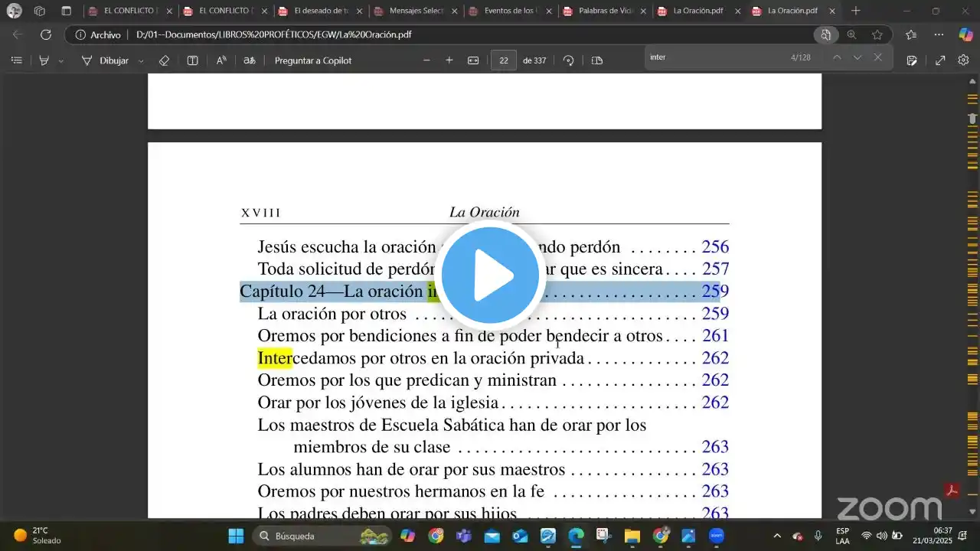Go to next search result
The height and width of the screenshot is (551, 980).
click(857, 57)
